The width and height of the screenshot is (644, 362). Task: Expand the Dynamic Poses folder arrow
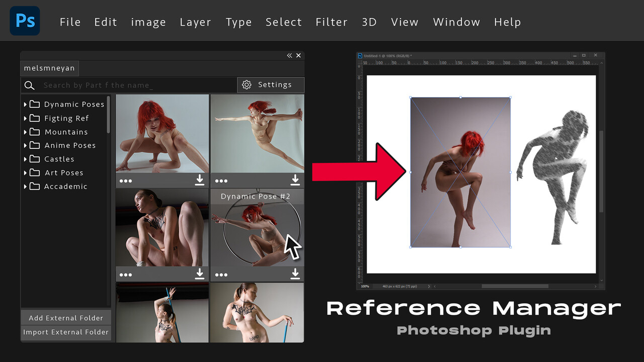tap(25, 104)
